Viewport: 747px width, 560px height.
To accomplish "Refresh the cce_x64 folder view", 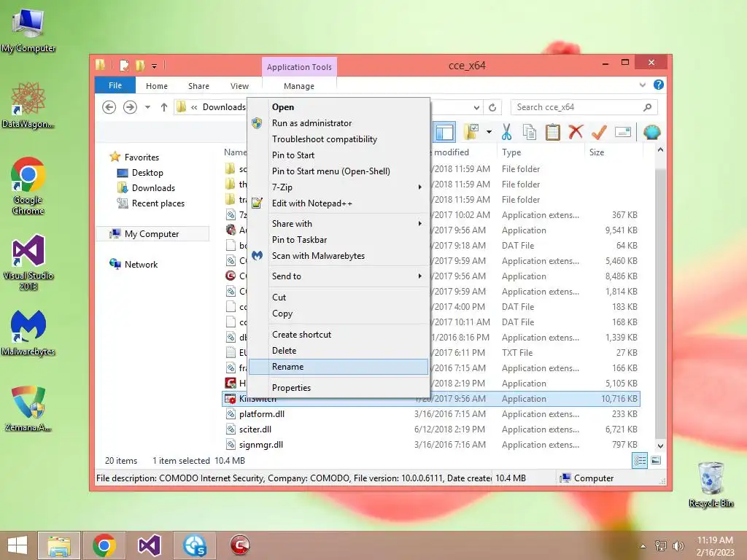I will point(492,108).
